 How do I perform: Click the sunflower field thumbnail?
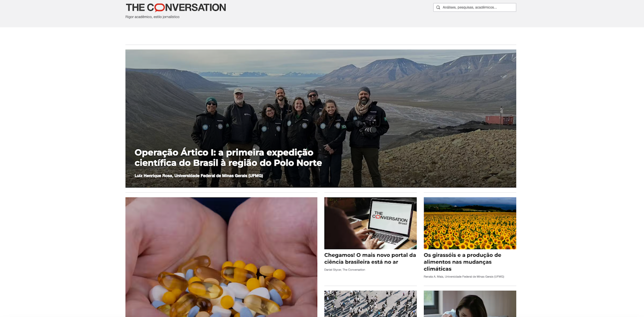470,223
